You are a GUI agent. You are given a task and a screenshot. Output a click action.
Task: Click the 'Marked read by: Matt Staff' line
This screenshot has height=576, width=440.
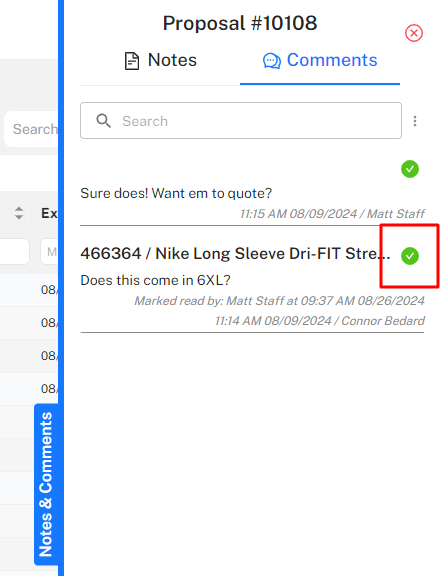click(x=279, y=301)
